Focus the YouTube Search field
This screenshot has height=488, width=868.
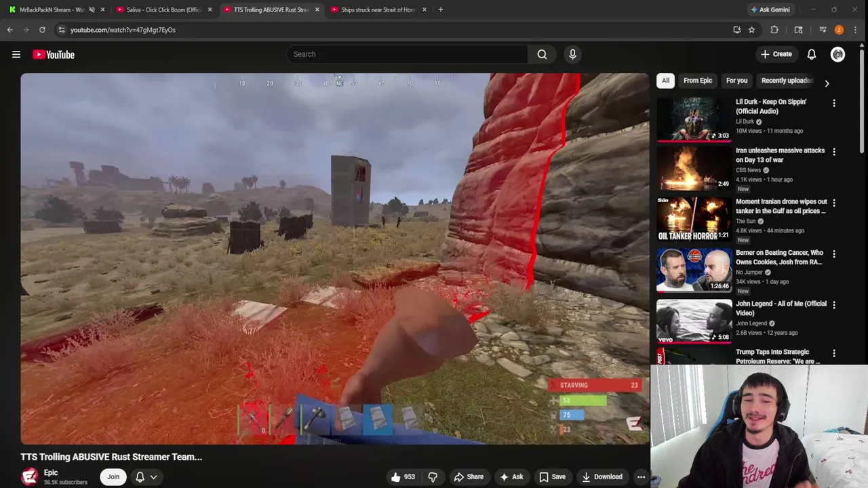click(407, 54)
